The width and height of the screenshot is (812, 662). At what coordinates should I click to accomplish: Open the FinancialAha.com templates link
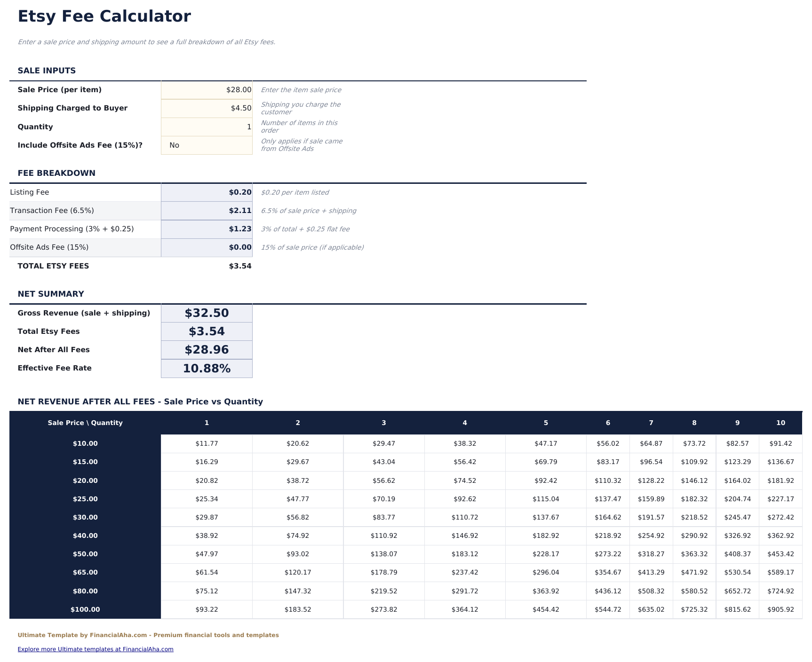(96, 649)
